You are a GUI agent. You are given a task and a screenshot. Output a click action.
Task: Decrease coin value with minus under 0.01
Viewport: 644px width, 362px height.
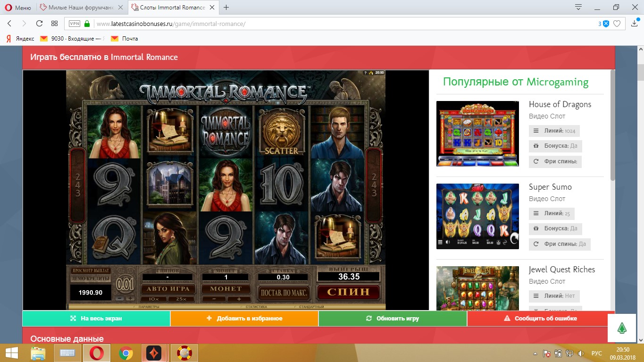[x=120, y=299]
